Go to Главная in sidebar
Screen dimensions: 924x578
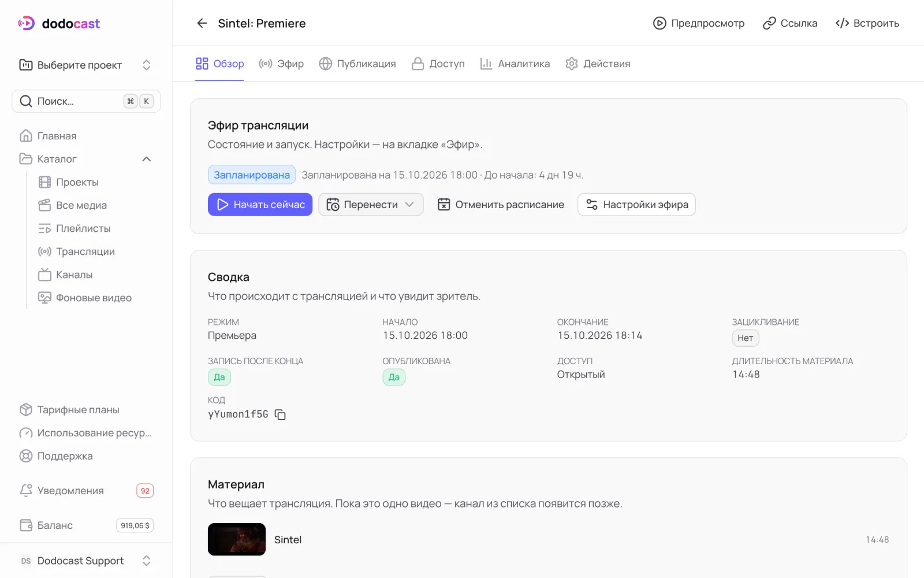pos(86,136)
